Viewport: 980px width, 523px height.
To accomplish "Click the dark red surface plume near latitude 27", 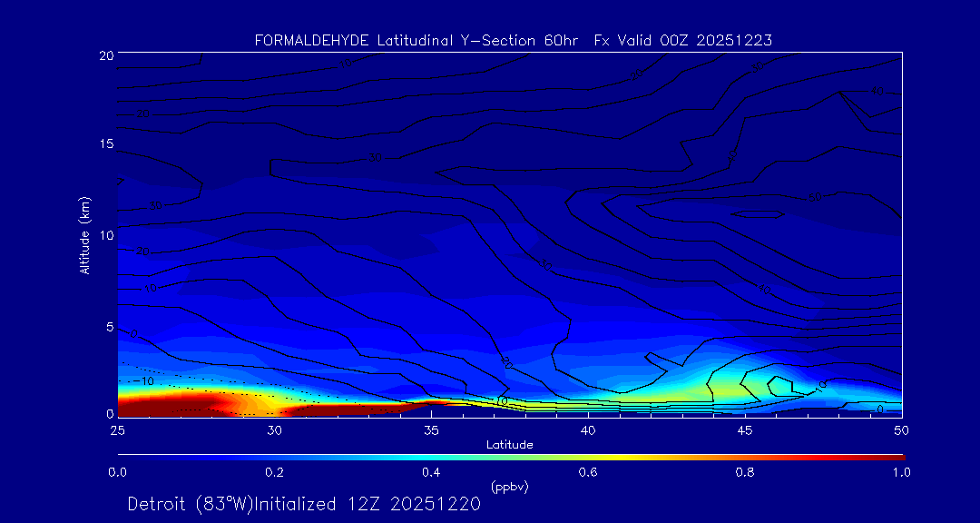I will tap(175, 405).
